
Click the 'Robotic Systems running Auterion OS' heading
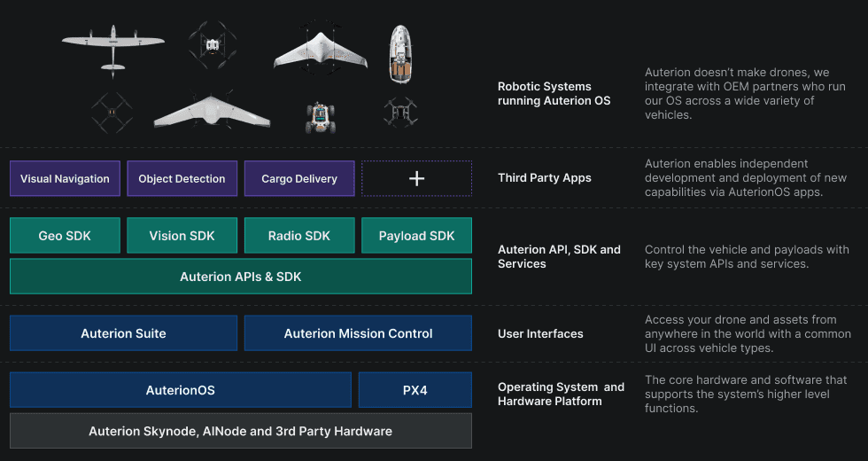click(x=554, y=94)
